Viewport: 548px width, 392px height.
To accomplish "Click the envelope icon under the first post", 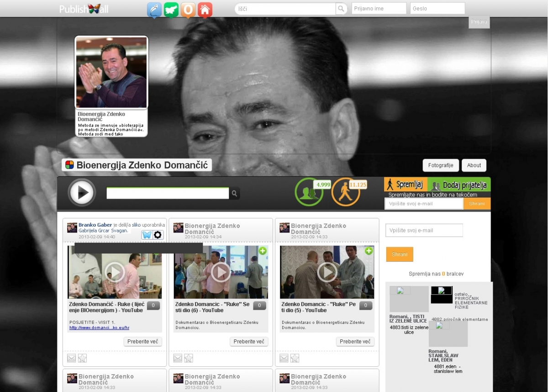I will click(x=72, y=358).
